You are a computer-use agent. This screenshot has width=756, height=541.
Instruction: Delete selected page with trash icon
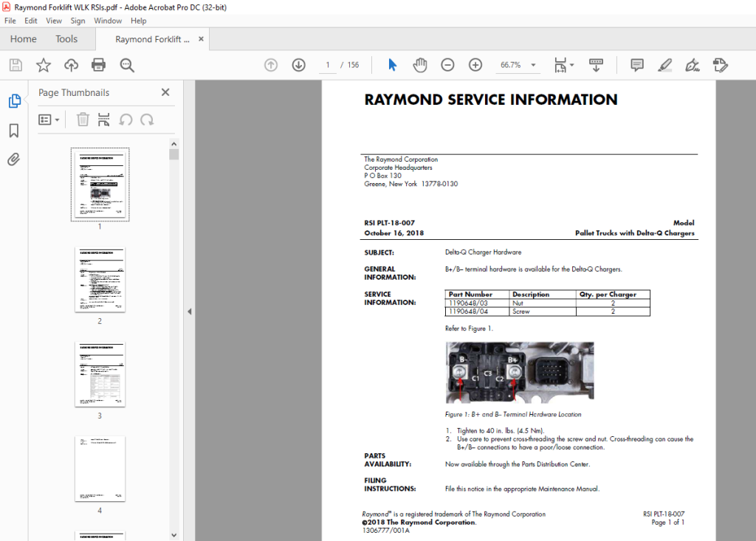[83, 119]
